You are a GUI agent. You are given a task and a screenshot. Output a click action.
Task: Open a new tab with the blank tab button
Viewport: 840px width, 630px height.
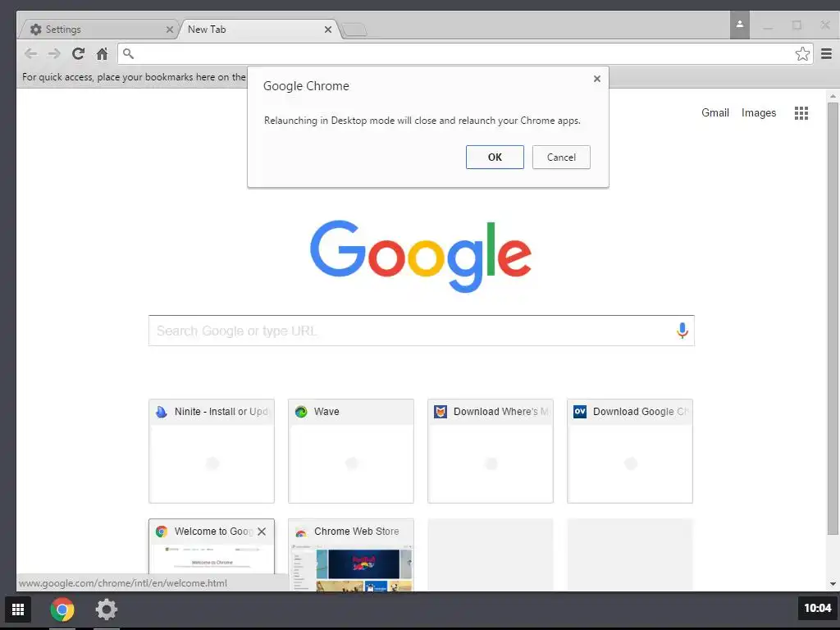tap(354, 30)
